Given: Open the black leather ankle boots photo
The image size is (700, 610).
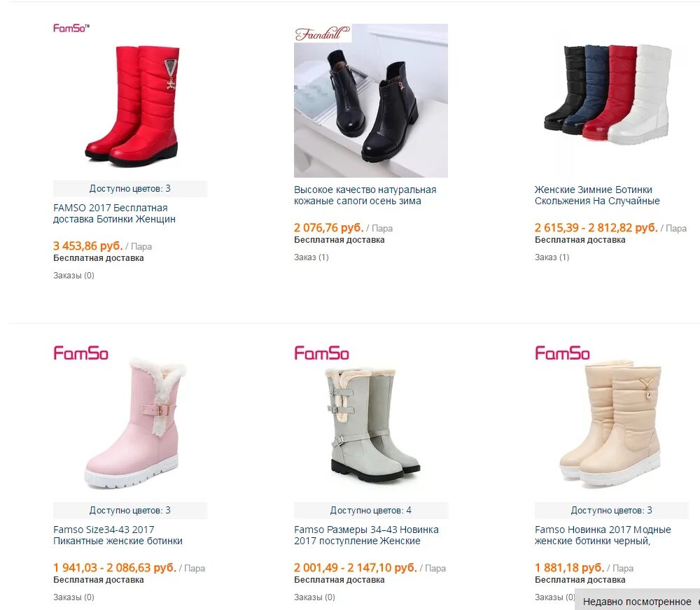Looking at the screenshot, I should (x=370, y=101).
